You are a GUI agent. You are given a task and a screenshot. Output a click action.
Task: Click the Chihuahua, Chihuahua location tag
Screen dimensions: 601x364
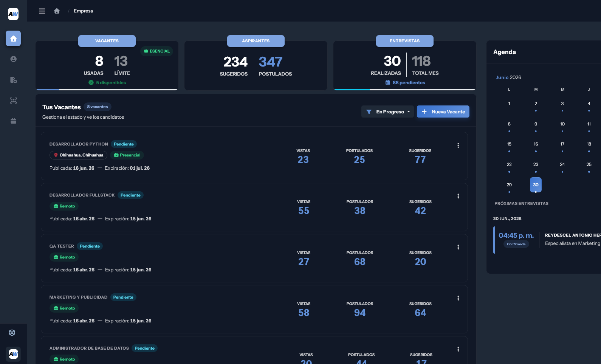pyautogui.click(x=78, y=155)
